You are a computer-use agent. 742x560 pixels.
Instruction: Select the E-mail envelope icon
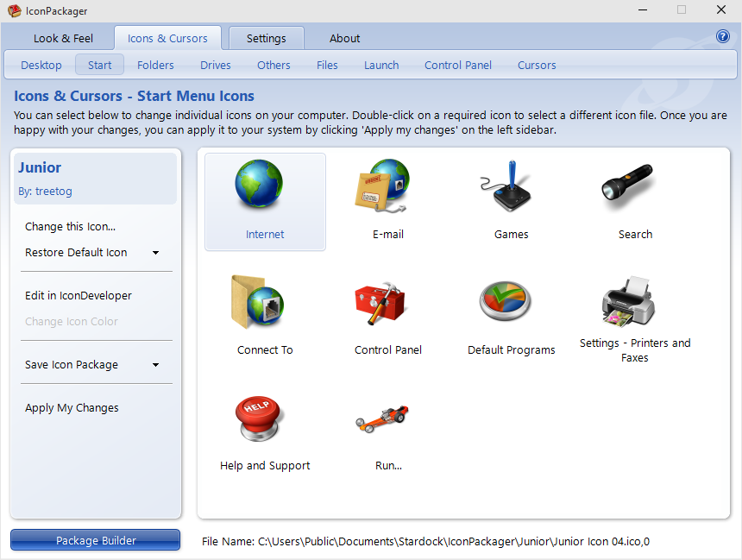click(382, 186)
